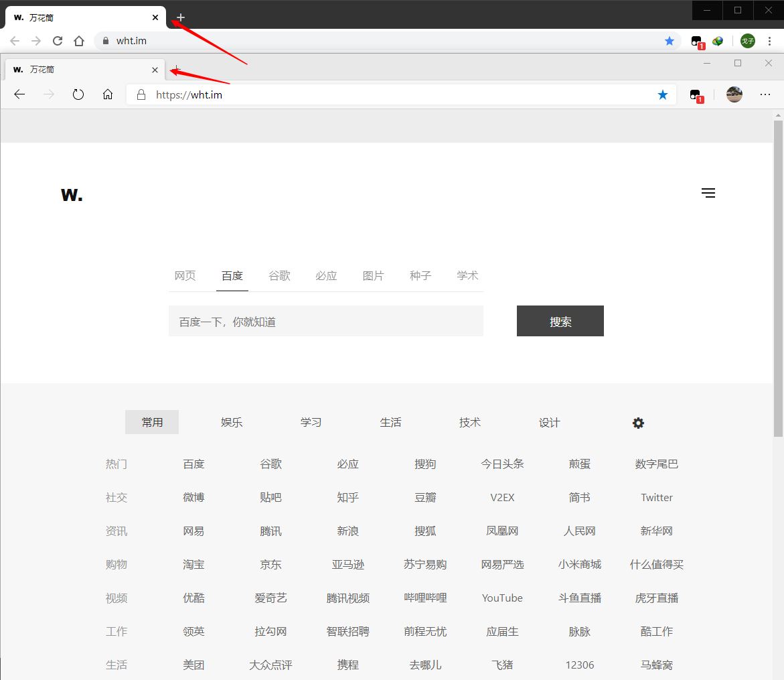
Task: Open the V2EX link
Action: point(503,497)
